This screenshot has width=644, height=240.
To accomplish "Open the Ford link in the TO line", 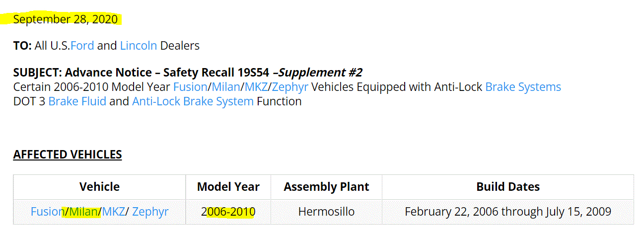I will [x=82, y=46].
